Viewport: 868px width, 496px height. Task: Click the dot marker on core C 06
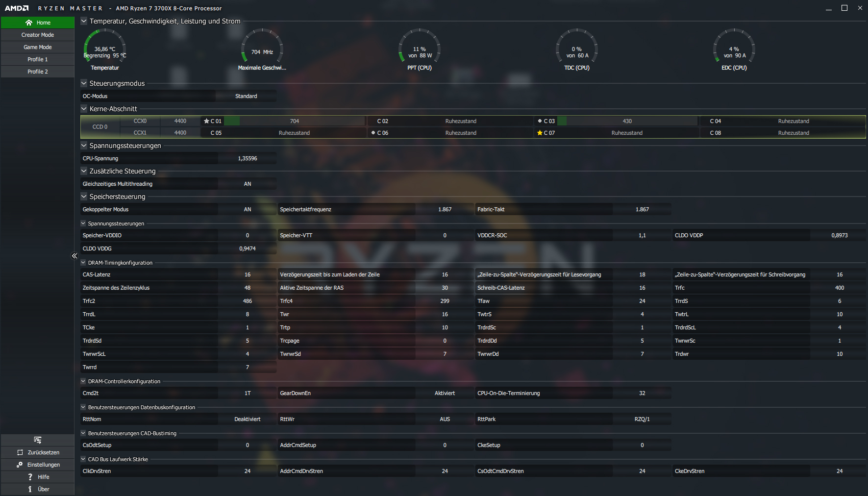[373, 133]
